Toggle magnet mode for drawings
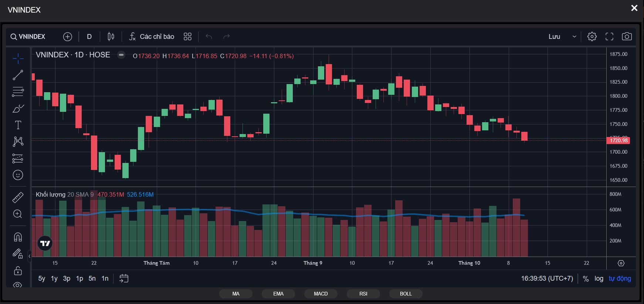This screenshot has width=644, height=304. [x=18, y=237]
